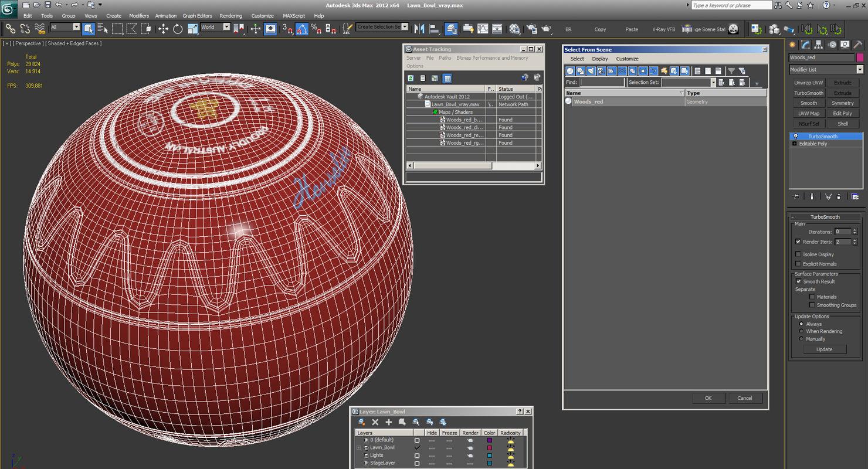The image size is (868, 469).
Task: Toggle Display Geometry filter in Select From Scene
Action: coord(570,71)
